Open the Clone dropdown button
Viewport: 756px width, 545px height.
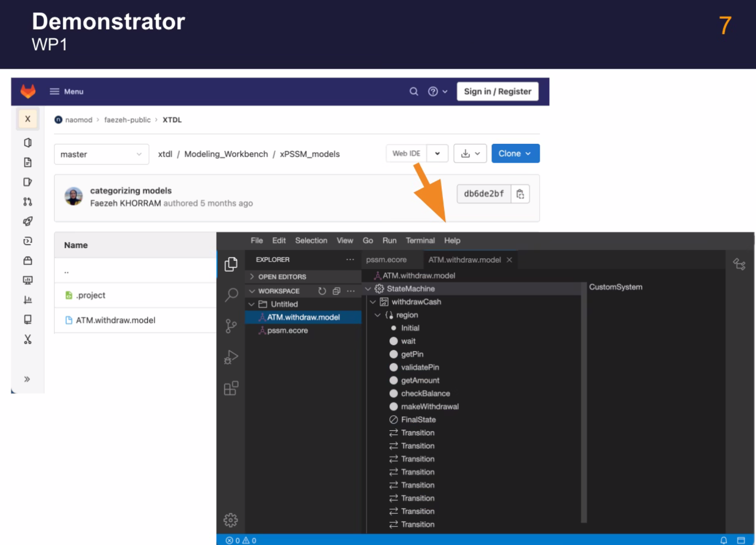(515, 154)
